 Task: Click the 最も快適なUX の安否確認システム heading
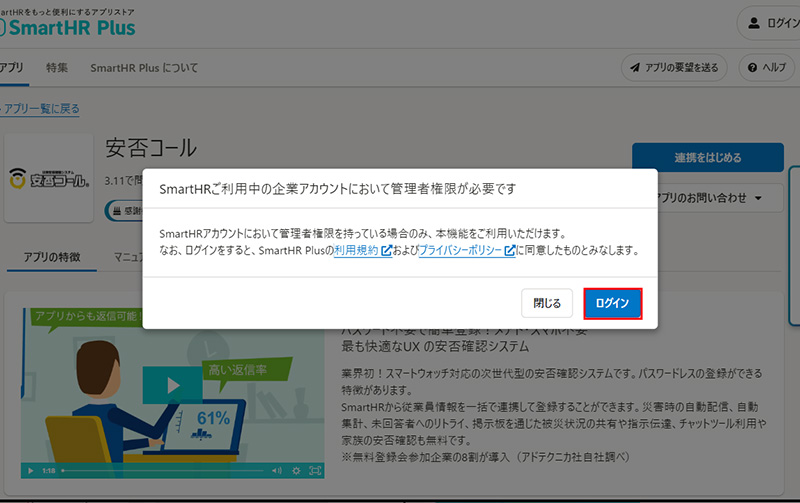[435, 347]
